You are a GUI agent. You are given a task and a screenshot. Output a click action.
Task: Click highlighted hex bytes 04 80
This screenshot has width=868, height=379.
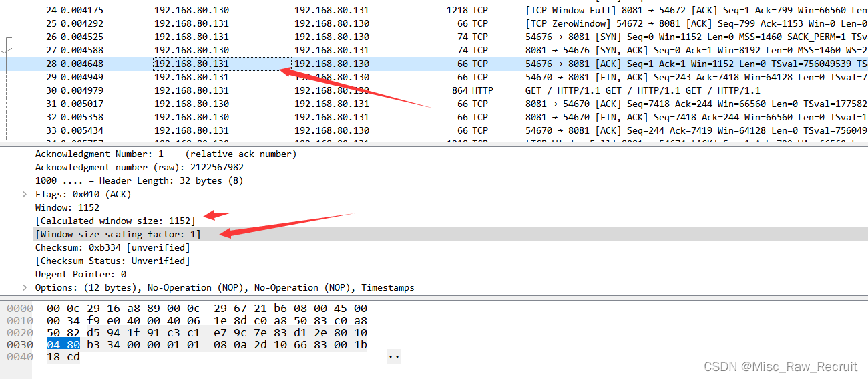(x=63, y=345)
